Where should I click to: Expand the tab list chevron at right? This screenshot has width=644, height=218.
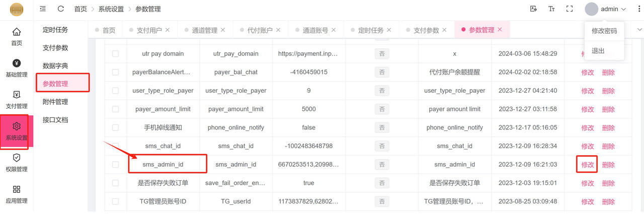[x=639, y=30]
